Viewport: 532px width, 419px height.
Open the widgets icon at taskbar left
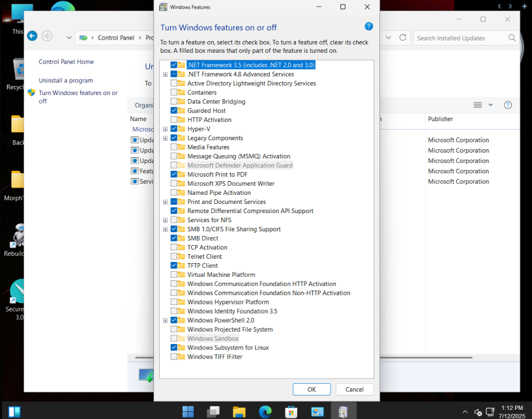click(14, 412)
